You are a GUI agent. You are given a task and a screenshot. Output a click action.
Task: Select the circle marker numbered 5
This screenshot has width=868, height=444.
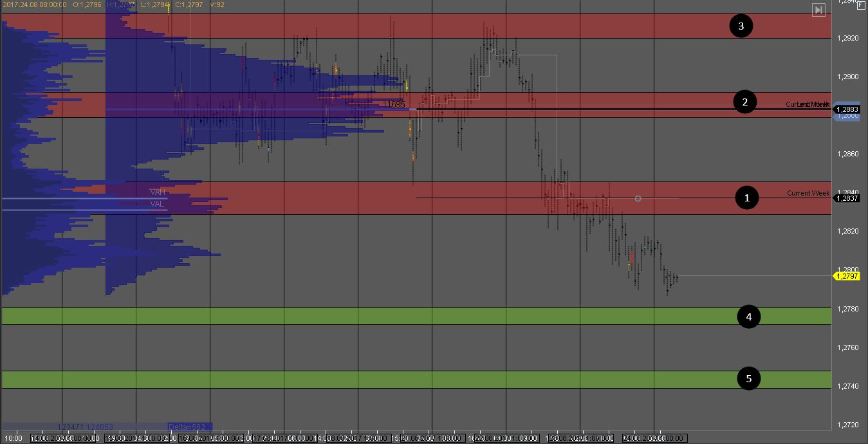coord(748,378)
